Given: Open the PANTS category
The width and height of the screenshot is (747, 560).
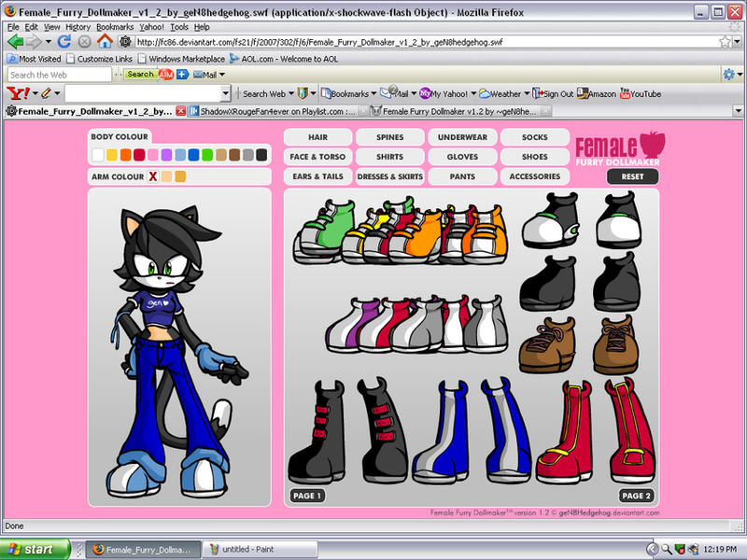Looking at the screenshot, I should tap(462, 176).
